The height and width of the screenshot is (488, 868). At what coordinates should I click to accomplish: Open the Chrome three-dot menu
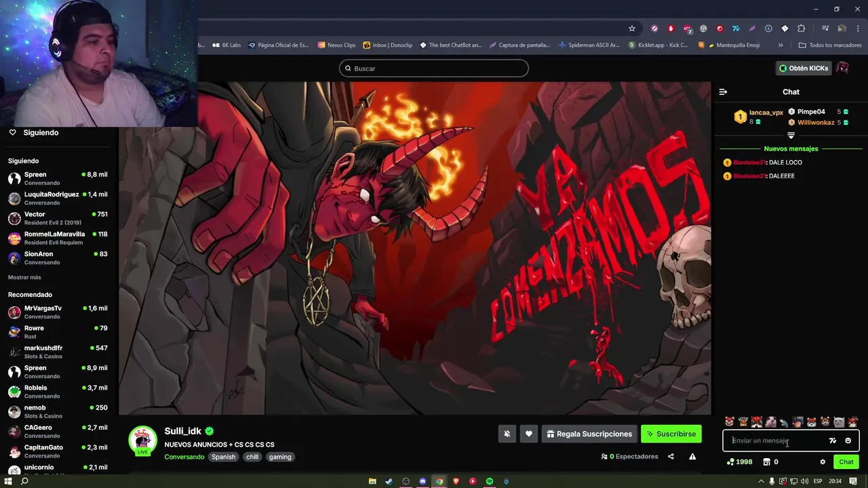(x=857, y=28)
